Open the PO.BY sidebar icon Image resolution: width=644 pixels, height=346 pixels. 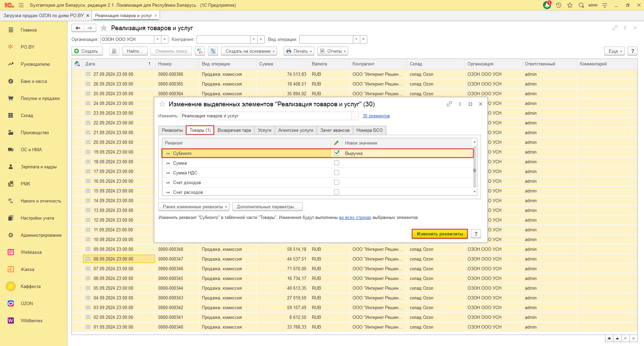click(11, 47)
